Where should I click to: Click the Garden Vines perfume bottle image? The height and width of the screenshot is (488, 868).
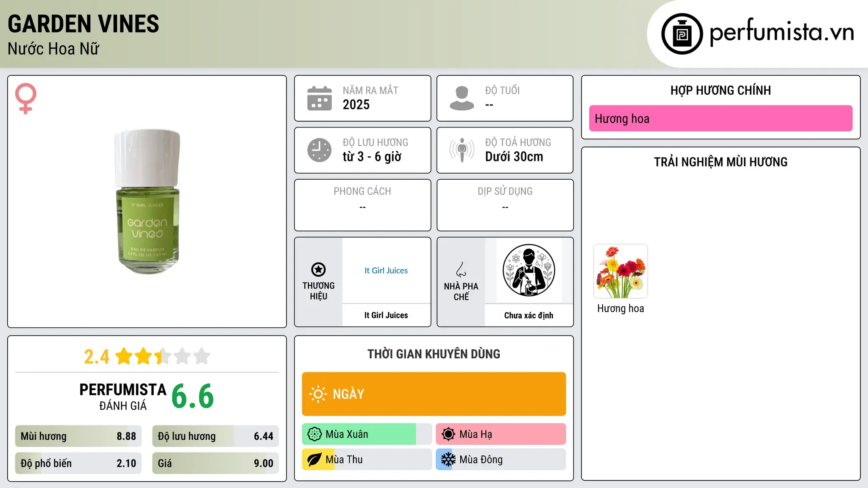click(147, 202)
